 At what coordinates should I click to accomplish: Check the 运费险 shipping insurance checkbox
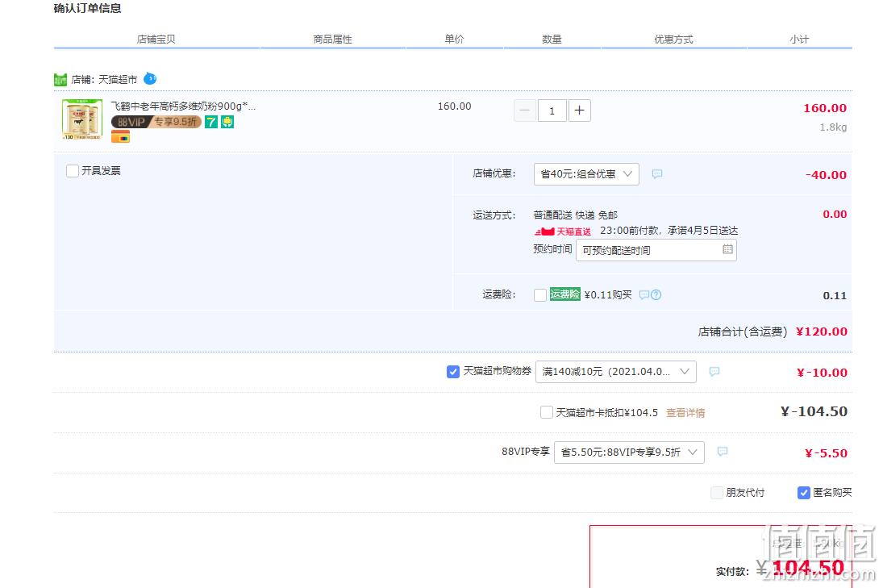click(x=540, y=295)
